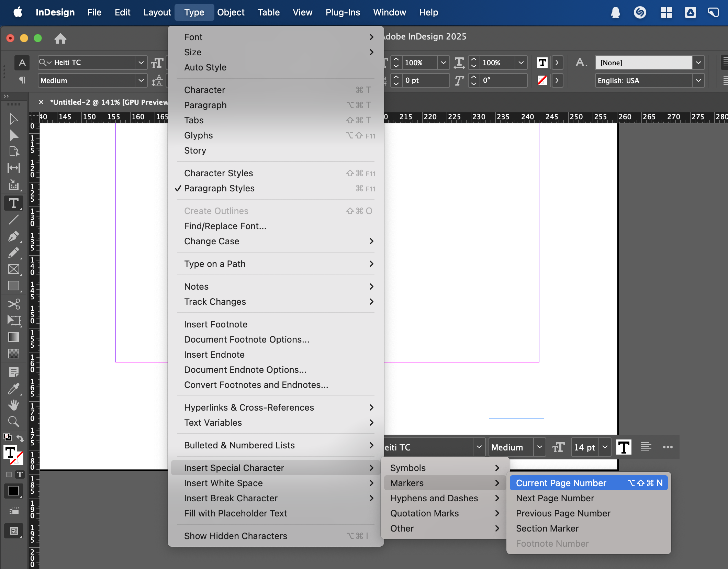
Task: Select the Page tool
Action: click(x=14, y=152)
